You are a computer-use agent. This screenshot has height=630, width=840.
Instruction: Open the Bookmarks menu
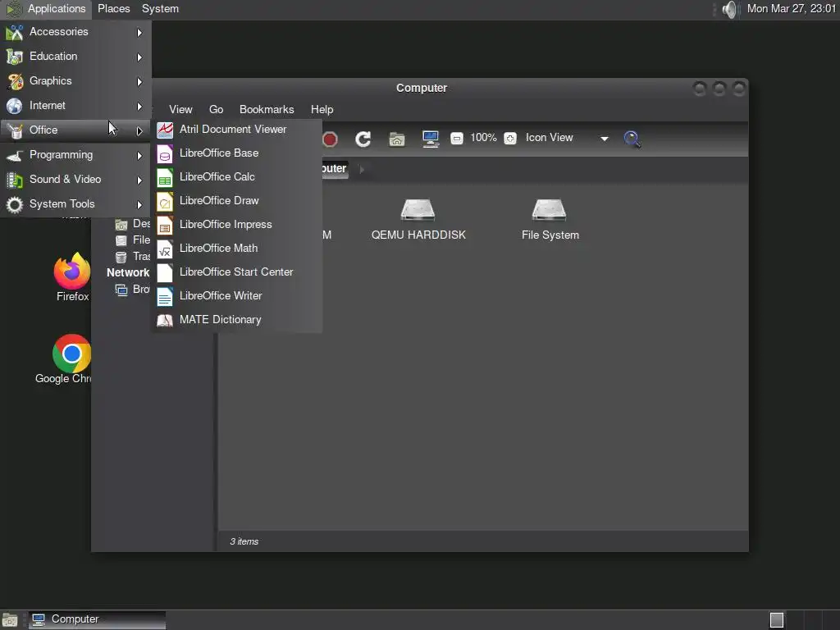[x=267, y=109]
